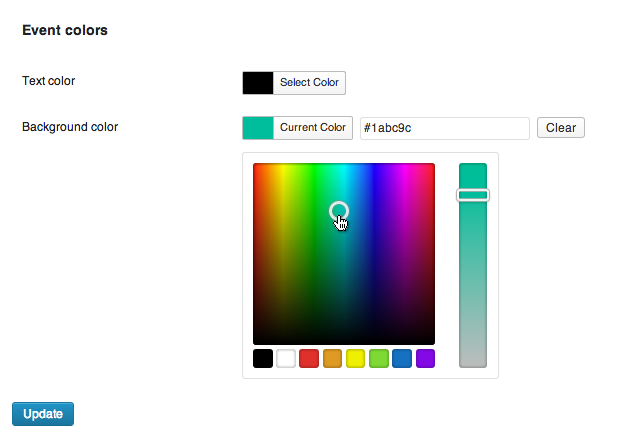The image size is (626, 445).
Task: Click the circular picker handle in color square
Action: (x=339, y=210)
